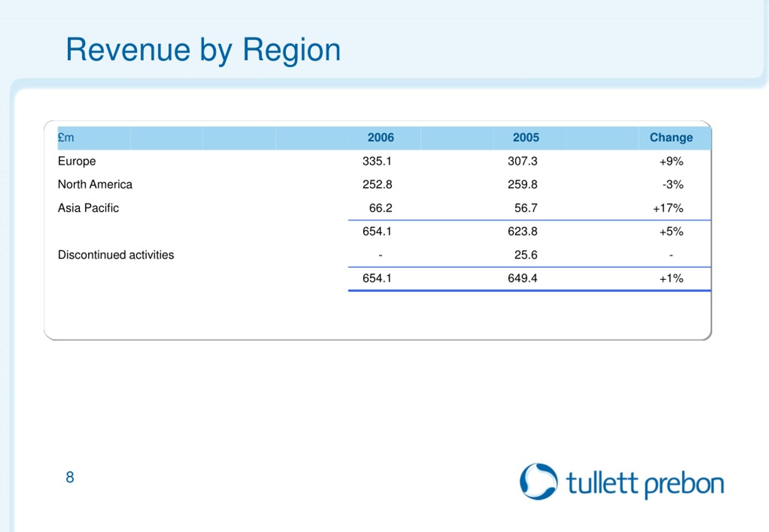The height and width of the screenshot is (532, 769).
Task: Click the North America change -3%
Action: pos(673,184)
